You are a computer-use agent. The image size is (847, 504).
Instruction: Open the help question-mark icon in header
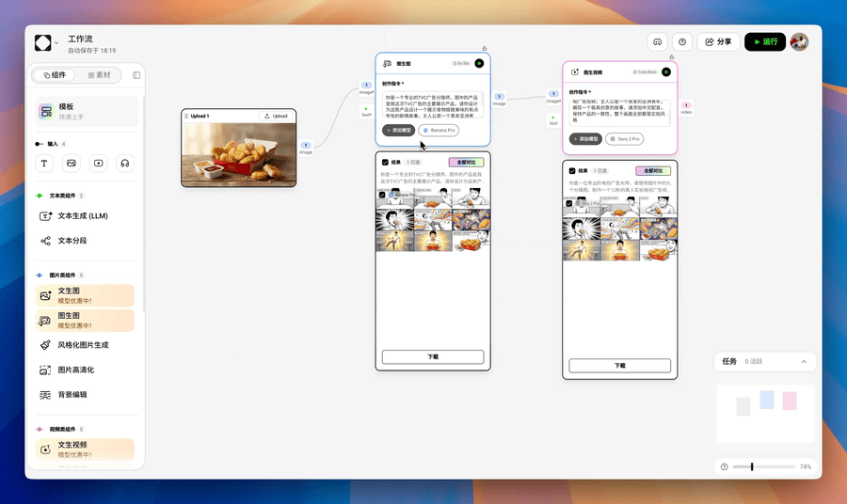[x=682, y=41]
